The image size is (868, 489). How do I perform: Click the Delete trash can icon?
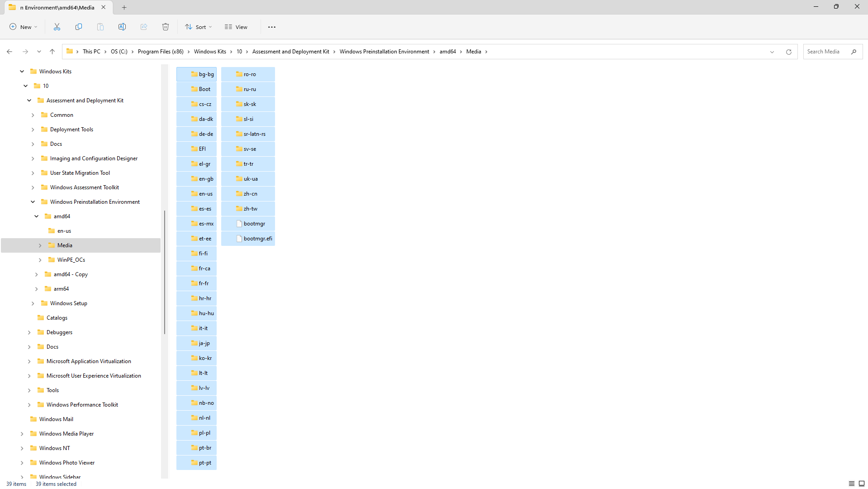pyautogui.click(x=166, y=27)
